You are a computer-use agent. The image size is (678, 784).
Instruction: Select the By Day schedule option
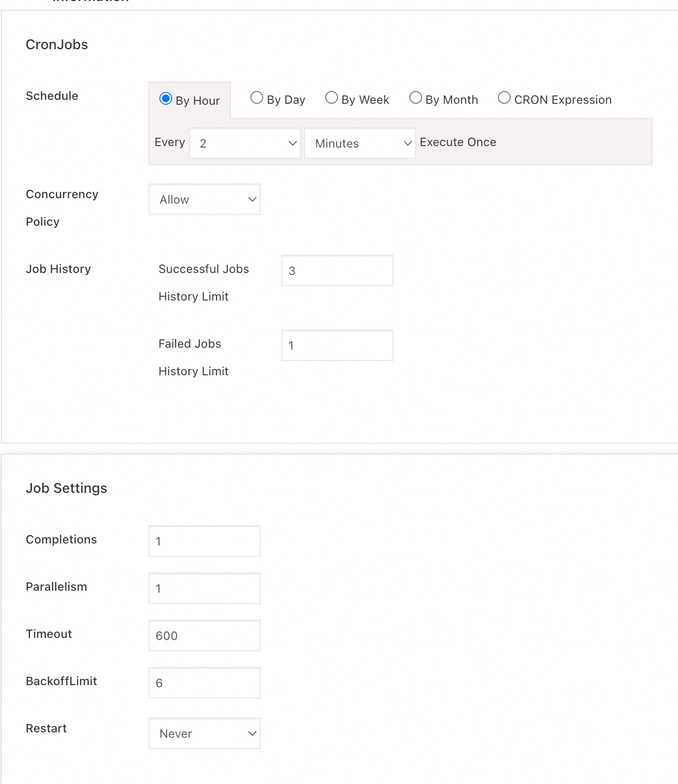click(x=257, y=98)
